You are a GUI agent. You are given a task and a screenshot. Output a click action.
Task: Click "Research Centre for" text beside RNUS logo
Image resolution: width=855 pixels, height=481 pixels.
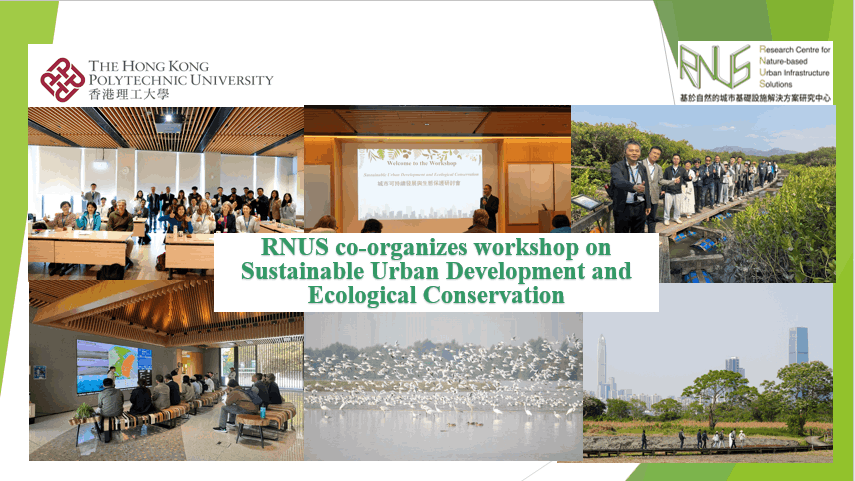(794, 50)
